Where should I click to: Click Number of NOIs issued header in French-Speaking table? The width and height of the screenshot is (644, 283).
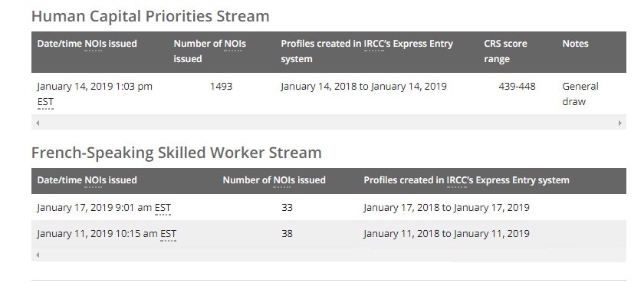click(274, 180)
